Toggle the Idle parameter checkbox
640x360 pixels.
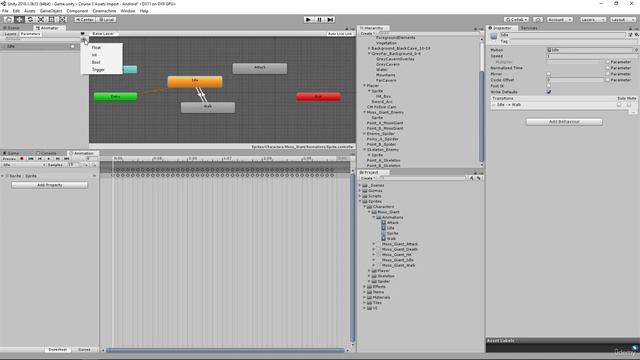[73, 47]
